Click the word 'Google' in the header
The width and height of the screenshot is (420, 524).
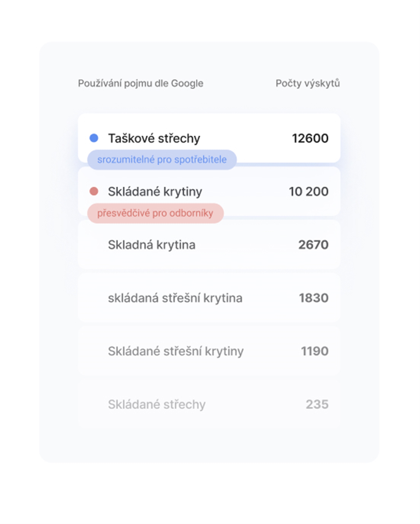coord(187,83)
